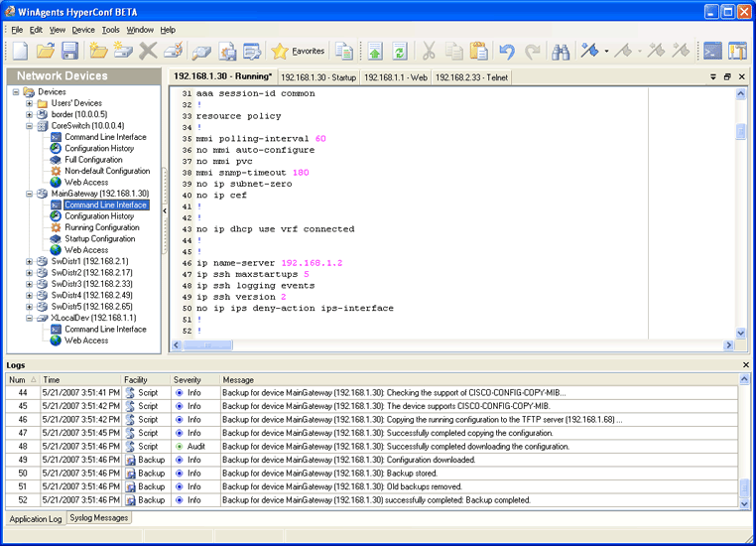Expand the border (10.0.0.5) node

coord(30,114)
